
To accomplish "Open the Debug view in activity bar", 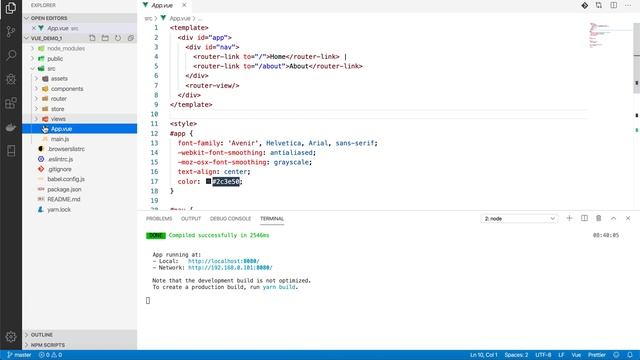I will tap(11, 79).
